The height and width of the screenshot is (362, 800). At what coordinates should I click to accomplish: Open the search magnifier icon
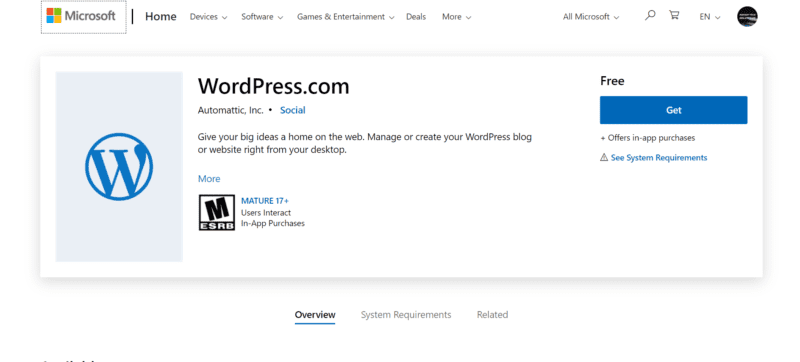(650, 15)
